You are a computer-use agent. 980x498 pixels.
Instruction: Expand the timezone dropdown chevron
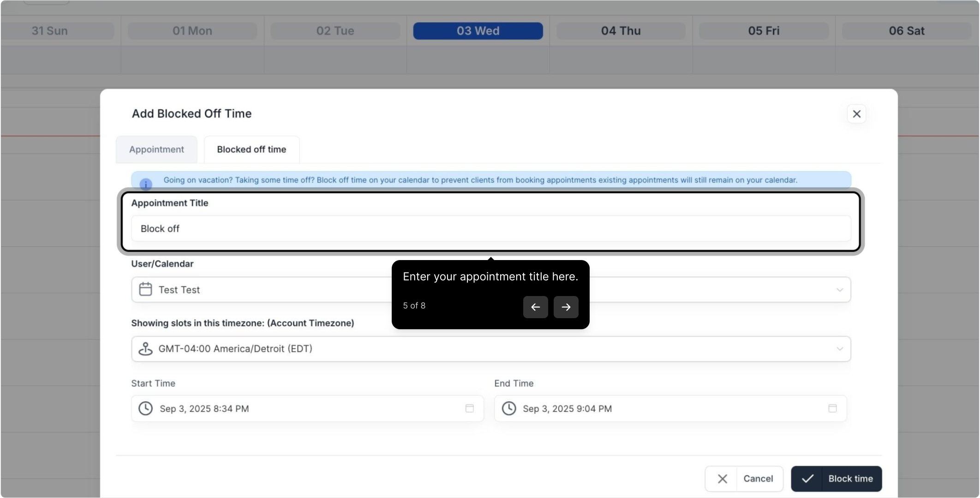tap(839, 349)
